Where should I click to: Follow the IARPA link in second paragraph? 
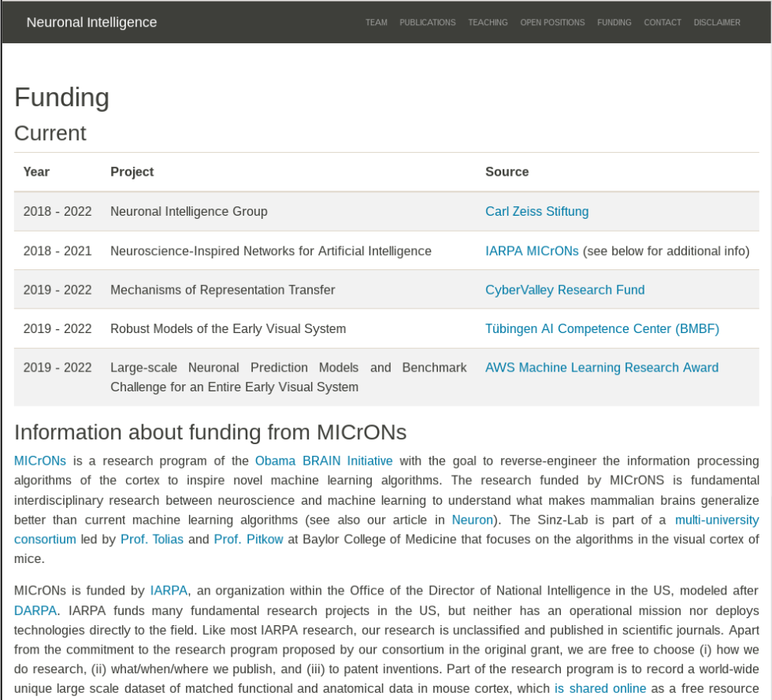[169, 591]
